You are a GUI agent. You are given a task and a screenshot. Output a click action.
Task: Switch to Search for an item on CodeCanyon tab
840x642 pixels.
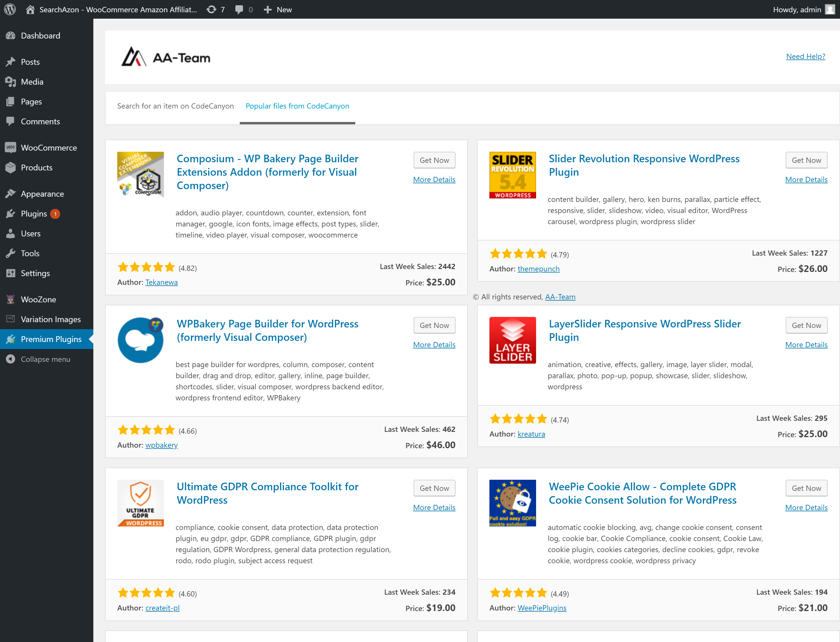coord(175,106)
